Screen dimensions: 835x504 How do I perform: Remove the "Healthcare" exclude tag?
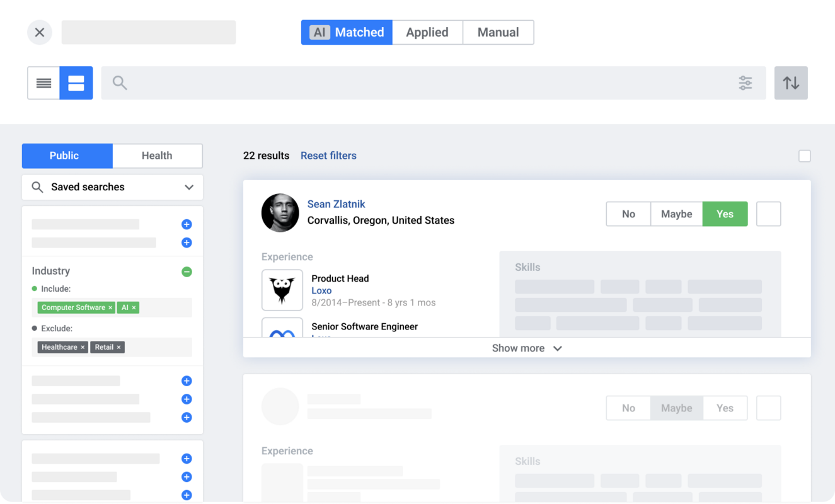[82, 347]
